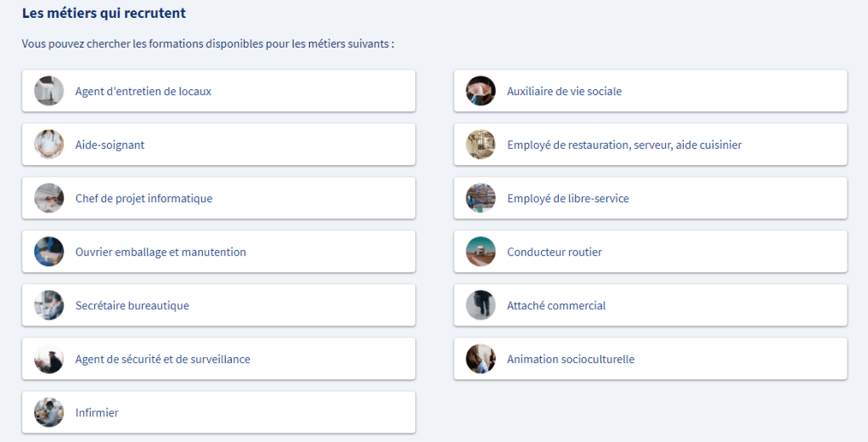Open Agent de sécurité et de surveillance link
Viewport: 868px width, 442px height.
(162, 359)
